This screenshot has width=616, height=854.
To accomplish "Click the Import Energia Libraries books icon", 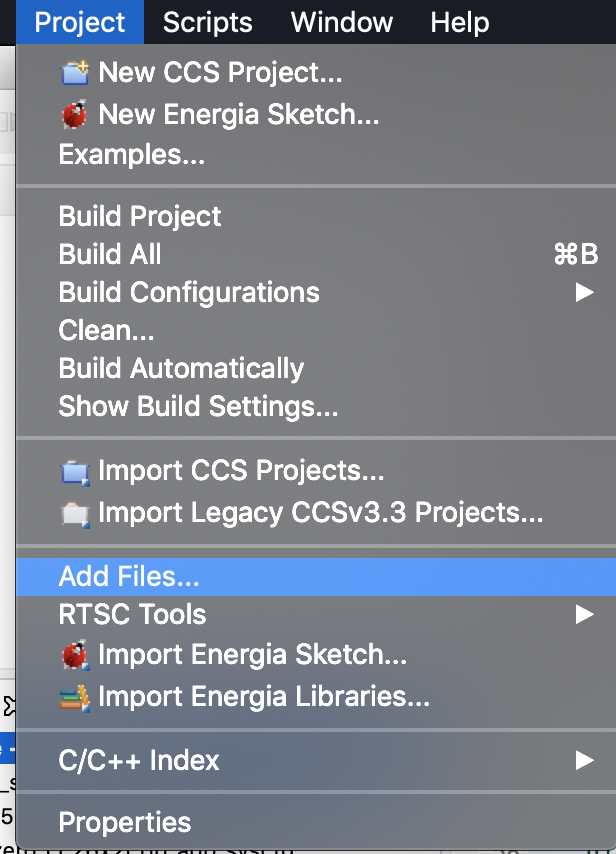I will tap(75, 696).
